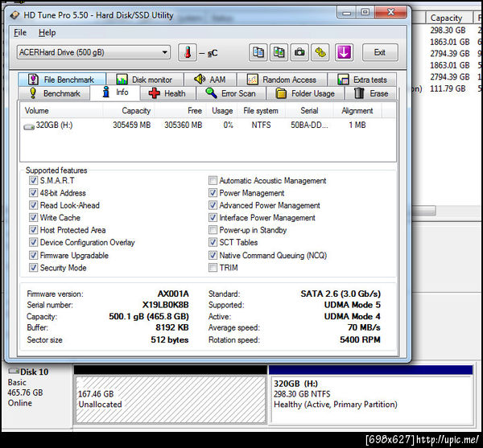Click the thermometer temperature icon
The image size is (483, 448).
[x=188, y=52]
